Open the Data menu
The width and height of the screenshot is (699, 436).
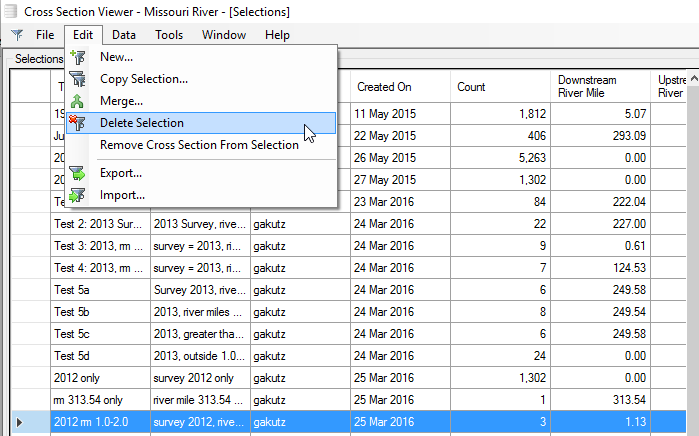tap(124, 35)
